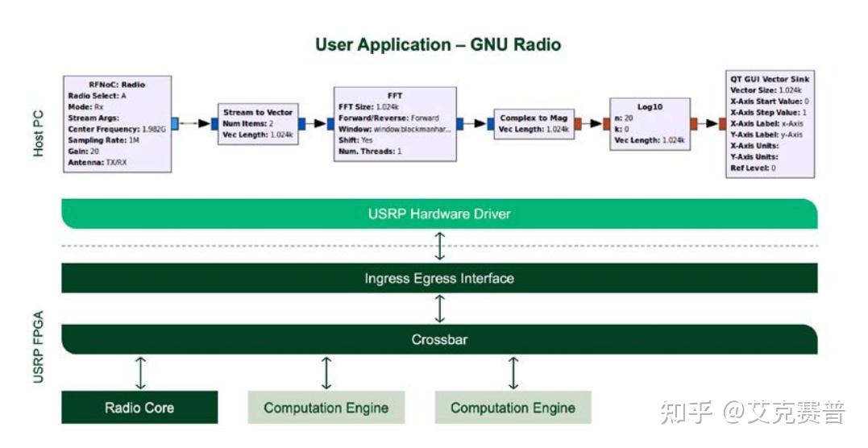Screen dimensions: 868x448
Task: Click the Complex to Mag orange output port
Action: pos(578,123)
